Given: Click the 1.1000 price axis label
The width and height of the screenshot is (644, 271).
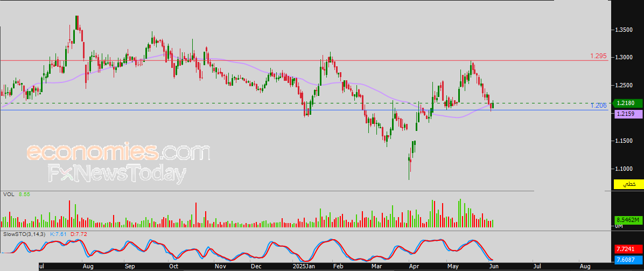Looking at the screenshot, I should click(623, 169).
